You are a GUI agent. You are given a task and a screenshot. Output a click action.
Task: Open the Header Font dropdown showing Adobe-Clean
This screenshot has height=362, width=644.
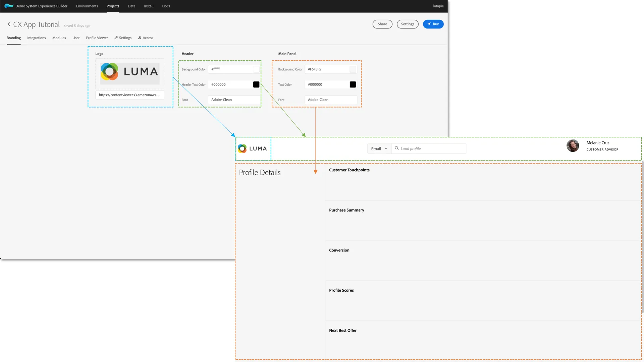click(234, 100)
